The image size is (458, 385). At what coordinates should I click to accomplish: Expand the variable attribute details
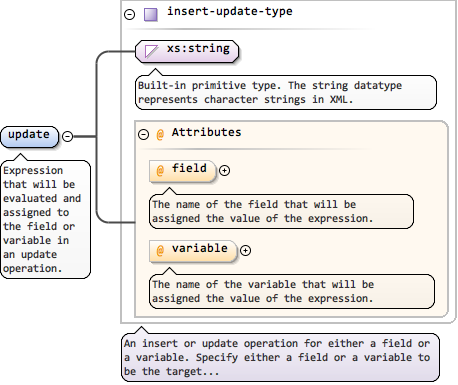[x=245, y=250]
